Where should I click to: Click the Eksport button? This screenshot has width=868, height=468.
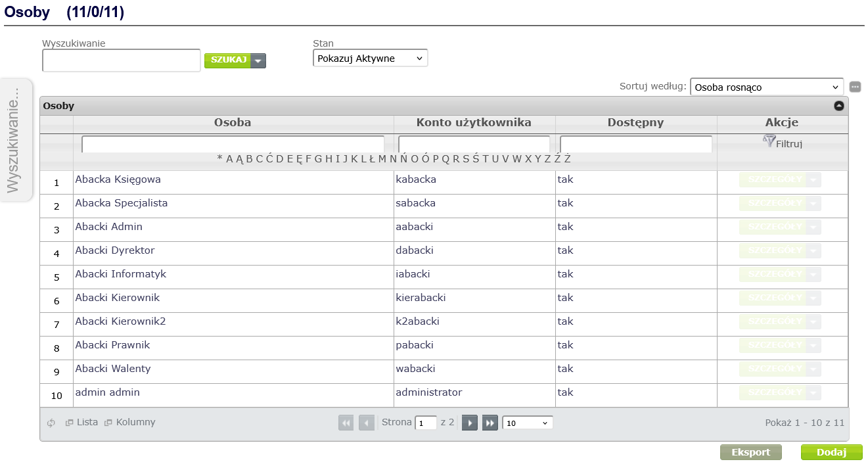click(750, 452)
